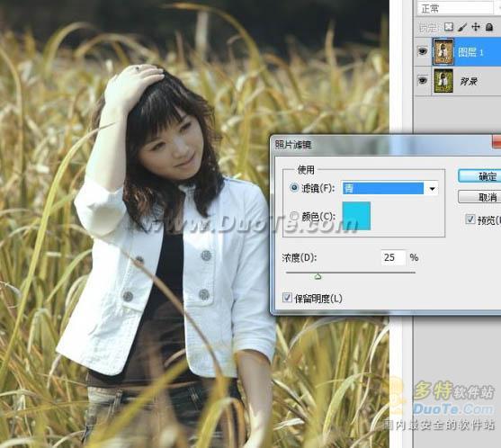Click the 浓度 percentage input field
The image size is (501, 448).
[393, 257]
